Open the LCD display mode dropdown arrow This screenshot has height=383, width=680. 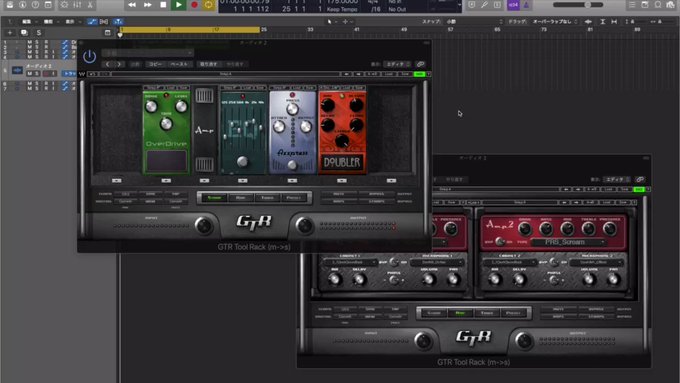click(460, 5)
